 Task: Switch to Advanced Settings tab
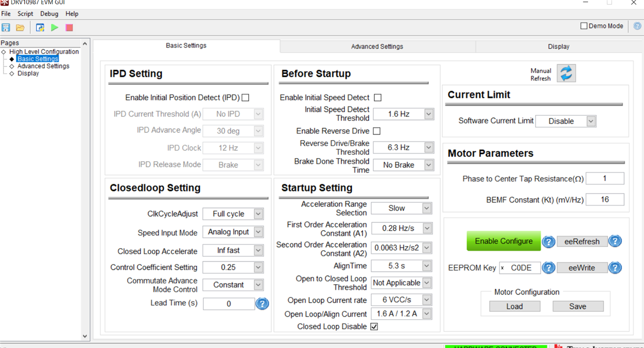point(377,47)
